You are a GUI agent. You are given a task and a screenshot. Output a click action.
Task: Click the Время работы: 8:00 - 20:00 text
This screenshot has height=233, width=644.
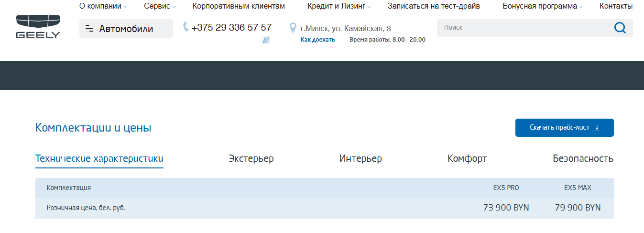tap(388, 40)
